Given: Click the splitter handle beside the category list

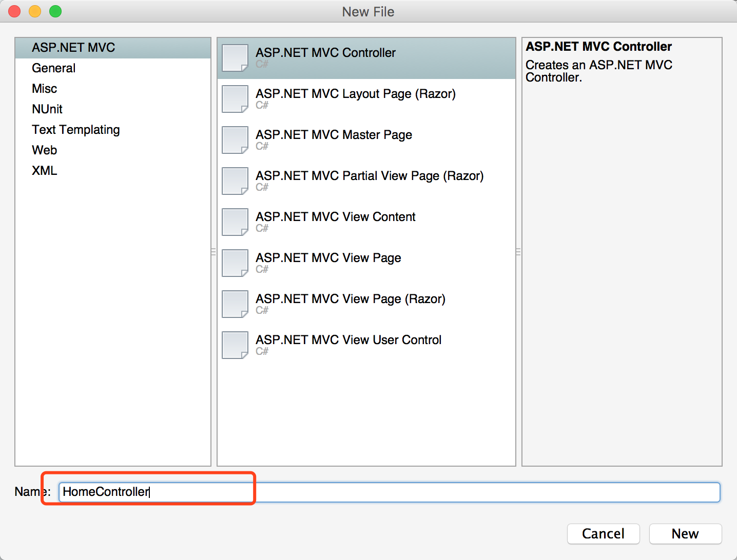Looking at the screenshot, I should [x=214, y=252].
